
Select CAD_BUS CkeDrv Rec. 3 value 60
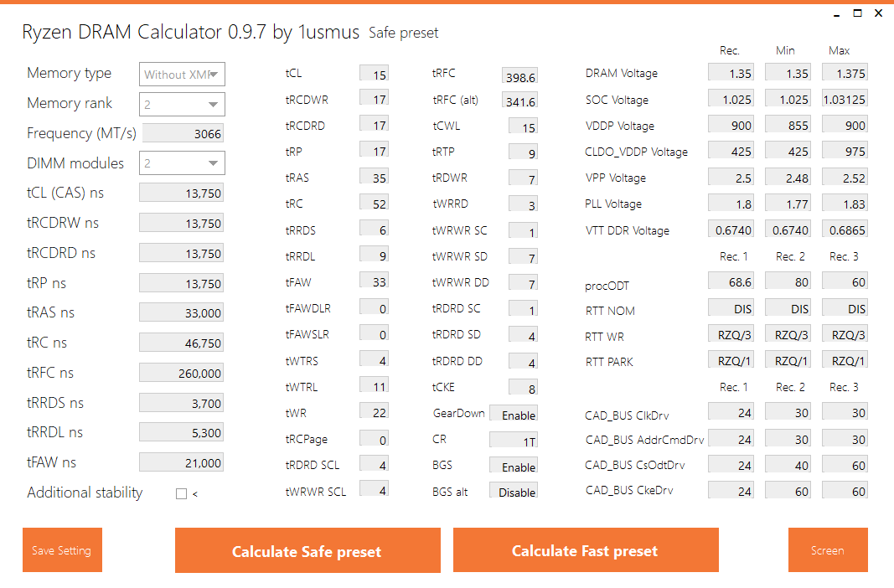tap(845, 490)
